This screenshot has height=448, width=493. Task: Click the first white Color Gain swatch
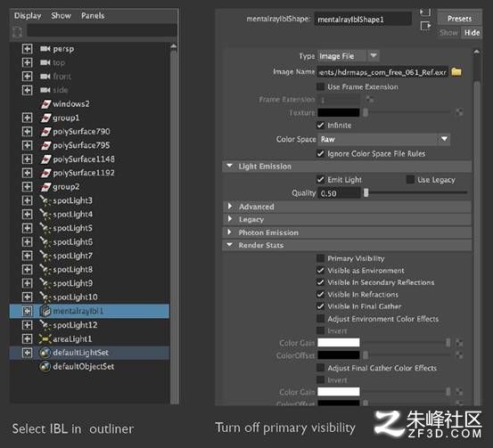(x=338, y=342)
